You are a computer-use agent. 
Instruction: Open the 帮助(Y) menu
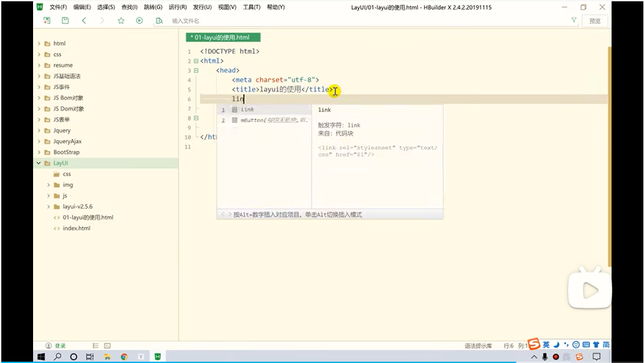[x=276, y=7]
